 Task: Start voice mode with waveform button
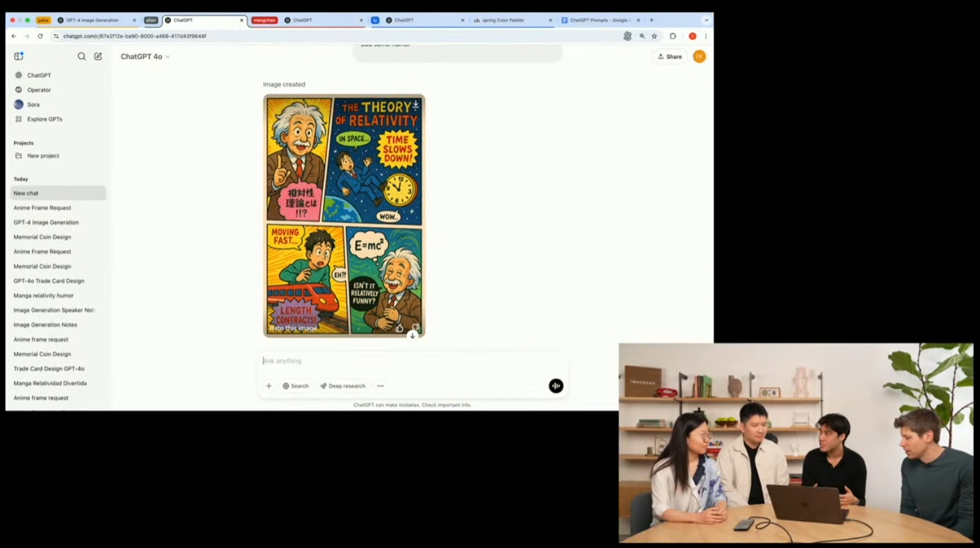556,386
